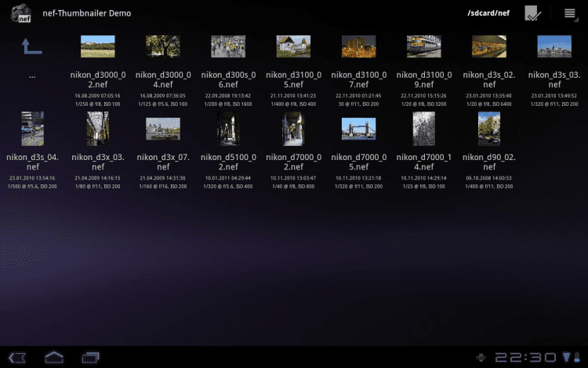The height and width of the screenshot is (368, 588).
Task: Click the file name nikon_d3000_02.nef
Action: coord(98,79)
